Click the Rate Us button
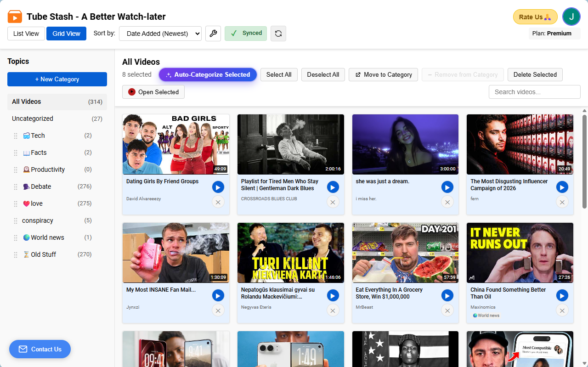 click(535, 17)
